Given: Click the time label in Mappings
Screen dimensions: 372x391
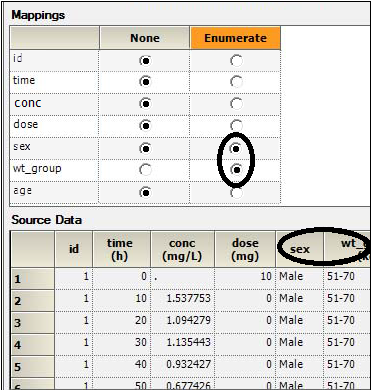Looking at the screenshot, I should 24,80.
